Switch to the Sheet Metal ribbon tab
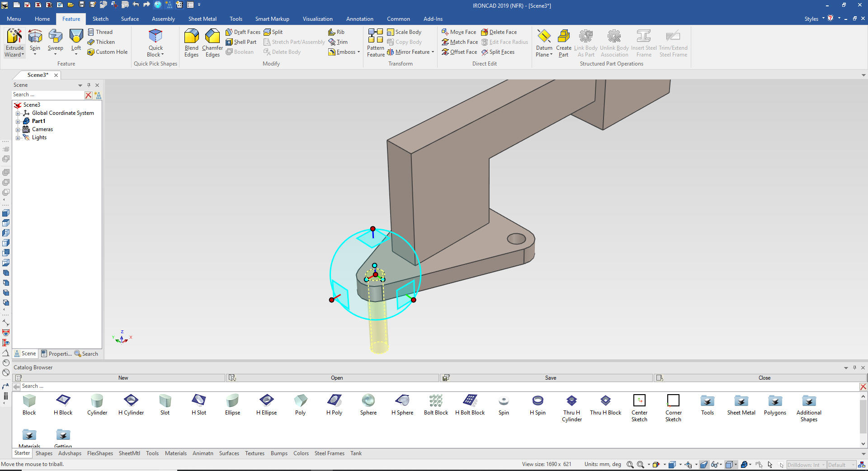This screenshot has width=868, height=471. [x=202, y=19]
